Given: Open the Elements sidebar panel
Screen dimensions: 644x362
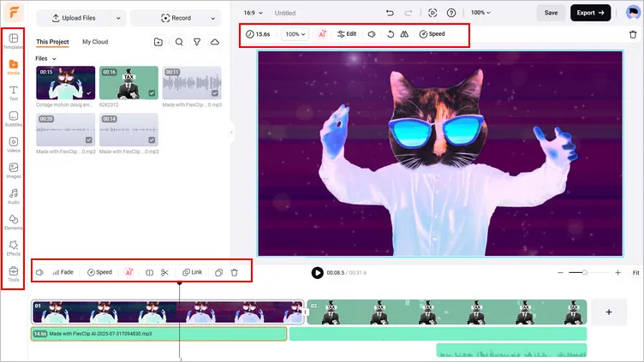Looking at the screenshot, I should point(13,222).
